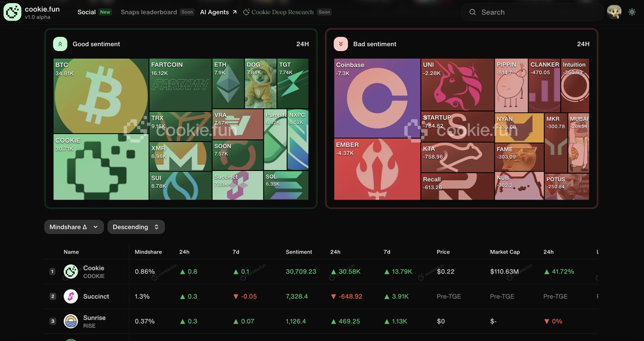Select the MKR tile

[556, 143]
